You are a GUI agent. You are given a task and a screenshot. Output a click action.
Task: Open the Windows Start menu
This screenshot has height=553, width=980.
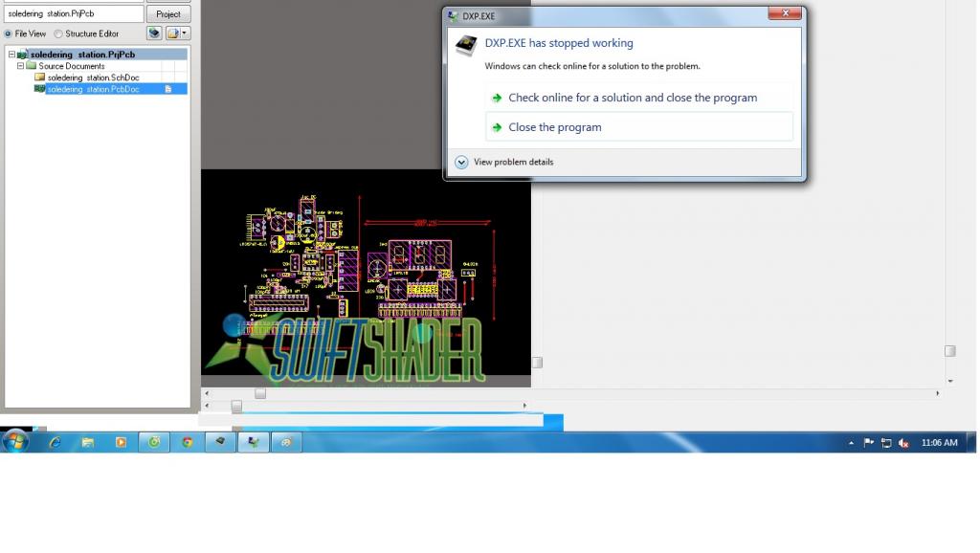point(15,442)
